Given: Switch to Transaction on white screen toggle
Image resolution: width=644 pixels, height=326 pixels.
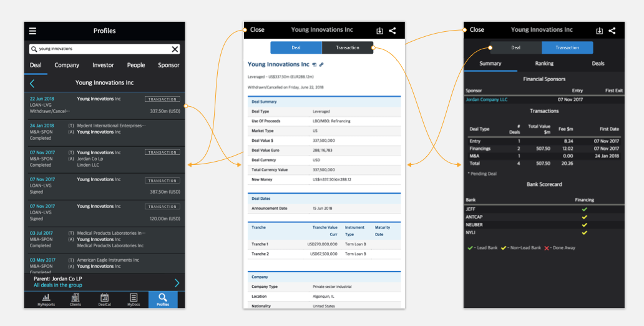Looking at the screenshot, I should [x=347, y=47].
